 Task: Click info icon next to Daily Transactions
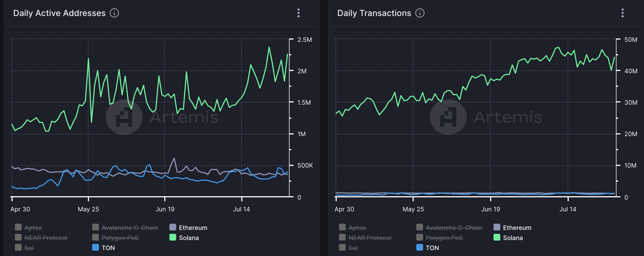coord(420,13)
